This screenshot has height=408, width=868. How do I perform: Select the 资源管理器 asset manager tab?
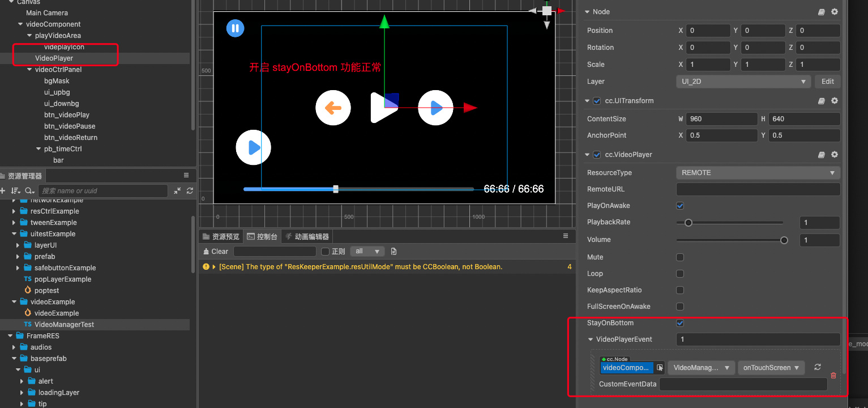(x=21, y=176)
